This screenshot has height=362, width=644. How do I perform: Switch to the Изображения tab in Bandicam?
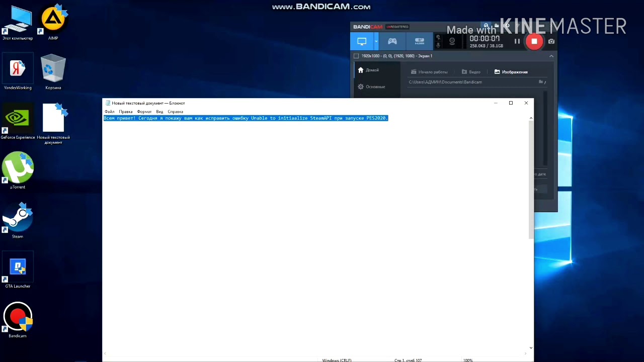511,72
